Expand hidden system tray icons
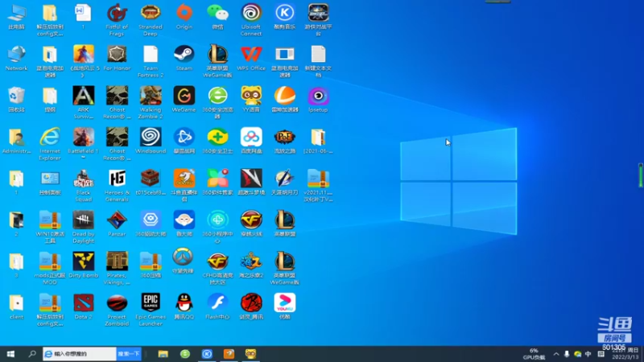Screen dimensions: 644x362 coord(556,354)
